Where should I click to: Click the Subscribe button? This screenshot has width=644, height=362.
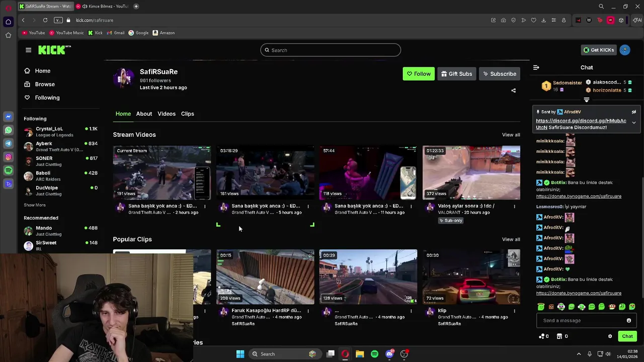[500, 74]
